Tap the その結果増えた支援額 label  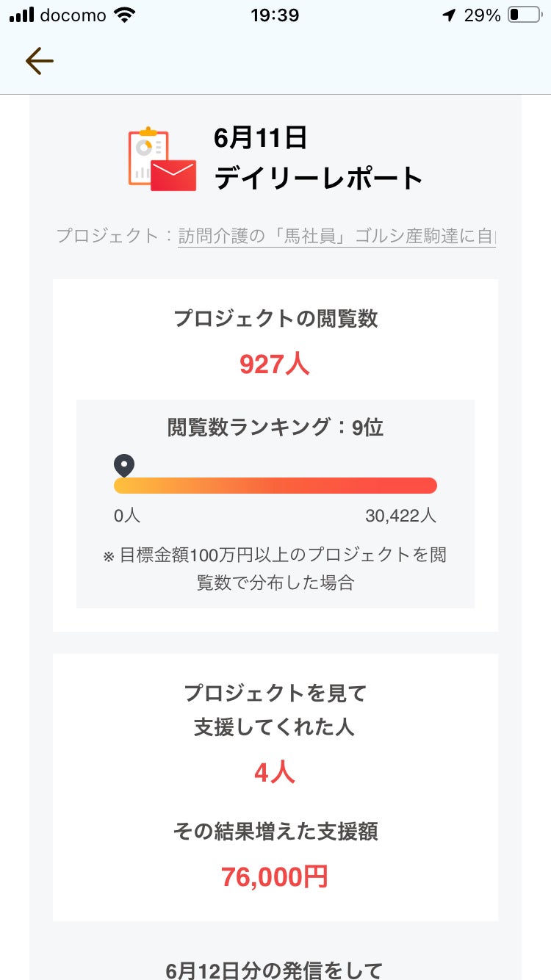coord(275,832)
